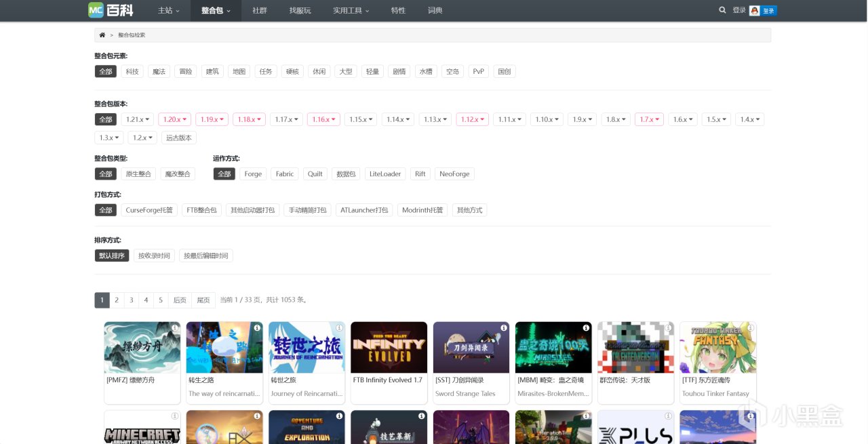Filter element by 空岛
This screenshot has height=444, width=868.
452,71
